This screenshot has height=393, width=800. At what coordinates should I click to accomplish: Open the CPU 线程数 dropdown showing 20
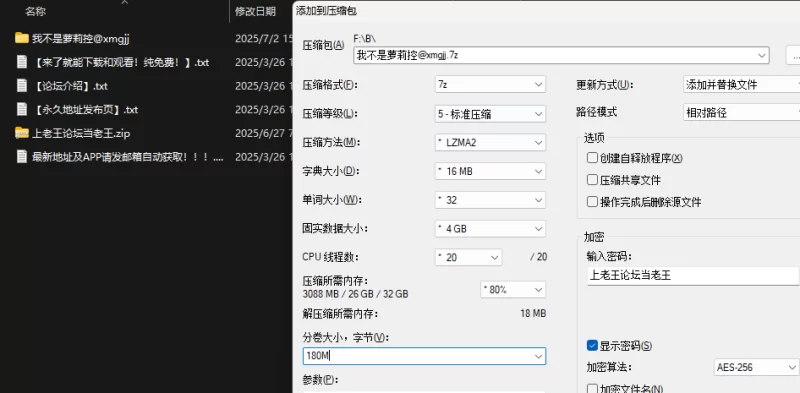click(468, 257)
